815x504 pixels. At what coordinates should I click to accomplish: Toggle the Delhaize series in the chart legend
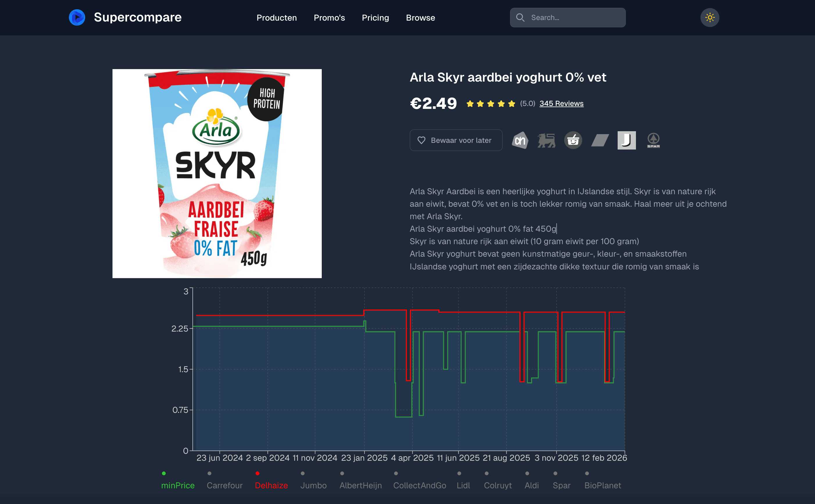[x=271, y=485]
